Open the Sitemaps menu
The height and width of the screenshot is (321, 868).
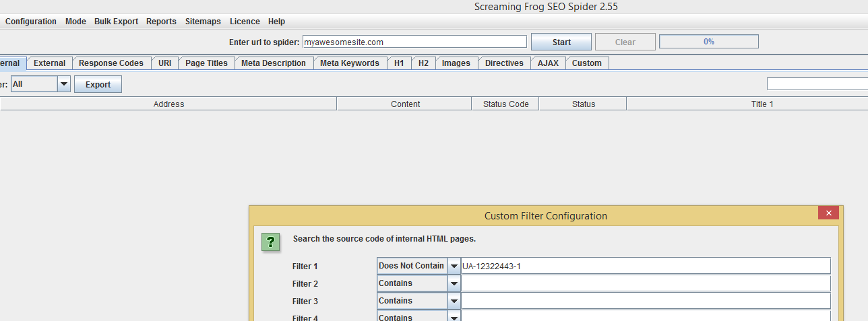203,22
